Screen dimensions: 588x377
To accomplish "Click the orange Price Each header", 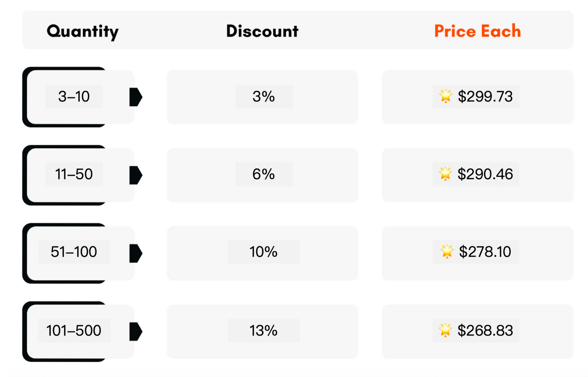I will point(477,31).
